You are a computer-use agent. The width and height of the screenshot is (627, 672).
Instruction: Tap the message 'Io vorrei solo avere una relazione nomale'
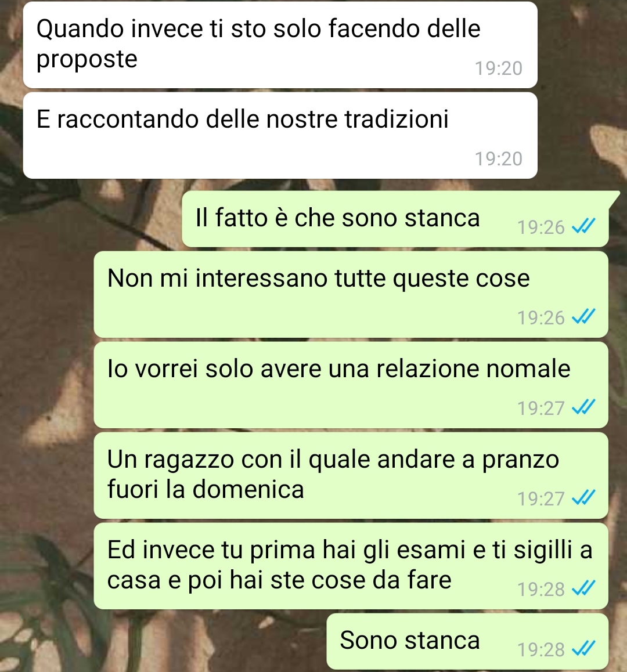[x=351, y=385]
